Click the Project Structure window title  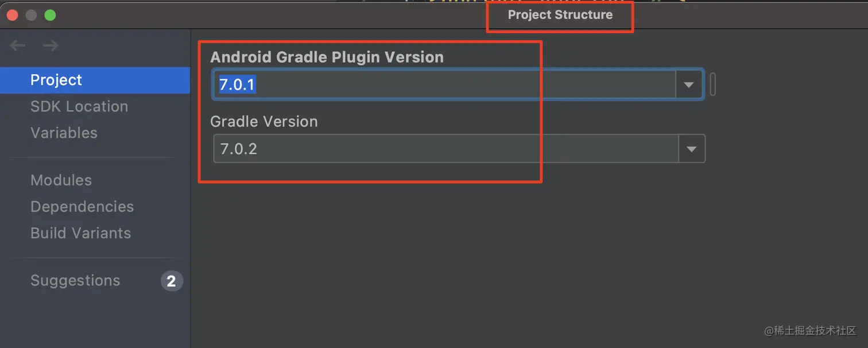[560, 15]
